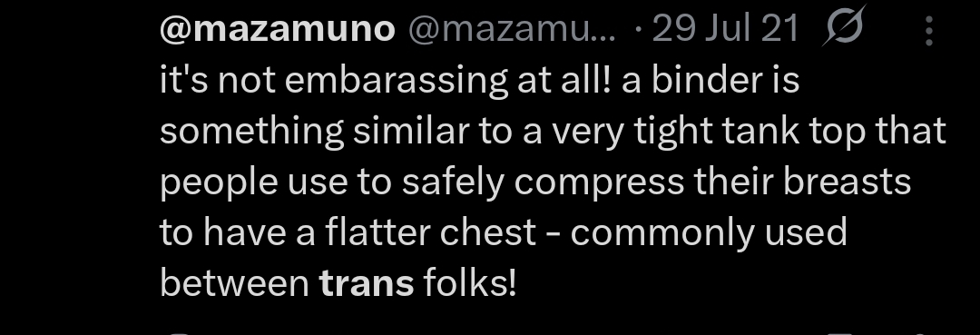Click the phrase "compress their breasts"

pyautogui.click(x=712, y=183)
